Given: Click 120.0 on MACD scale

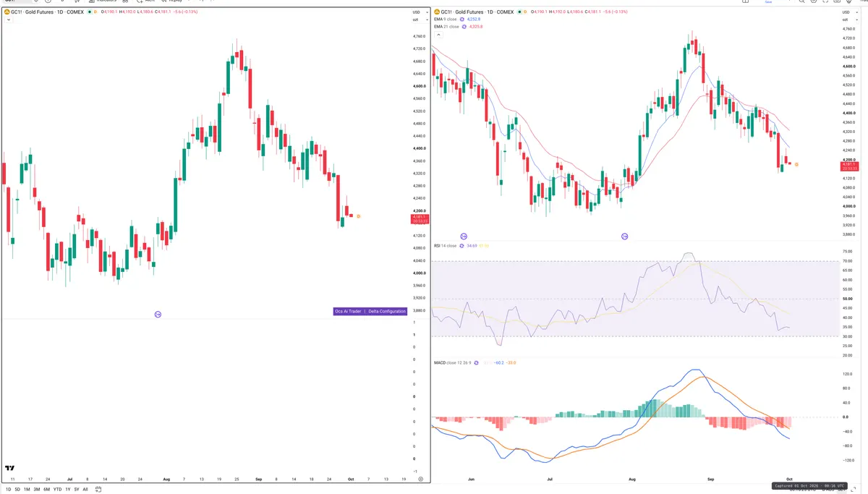Looking at the screenshot, I should (x=847, y=375).
